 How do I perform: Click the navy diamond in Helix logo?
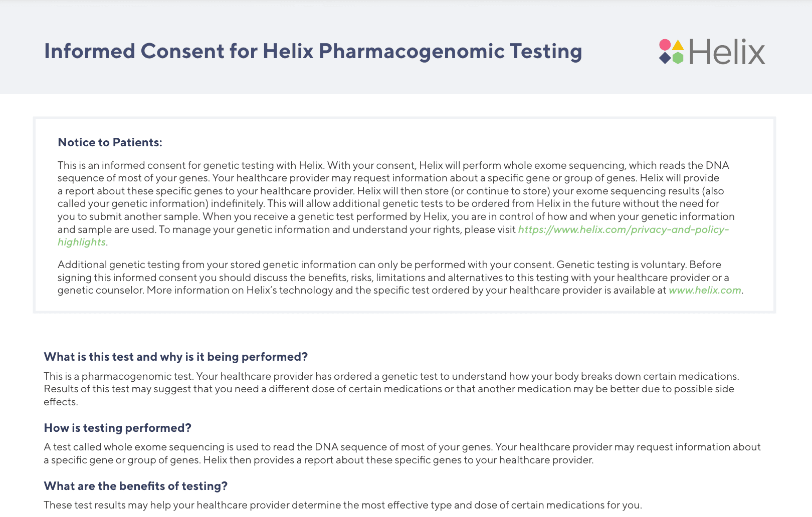(665, 58)
